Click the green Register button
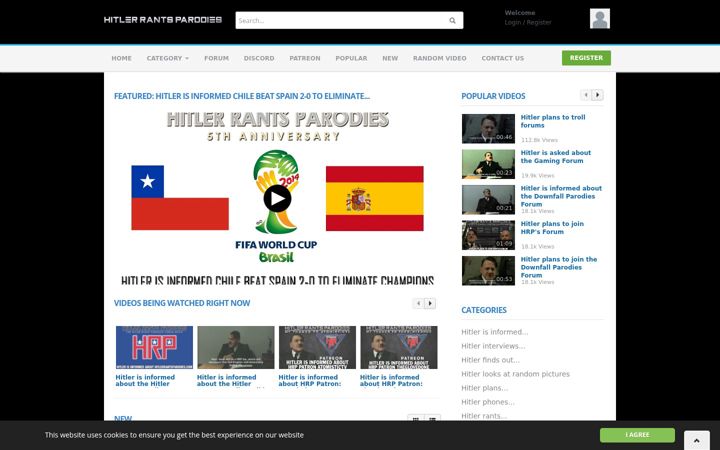 tap(586, 58)
